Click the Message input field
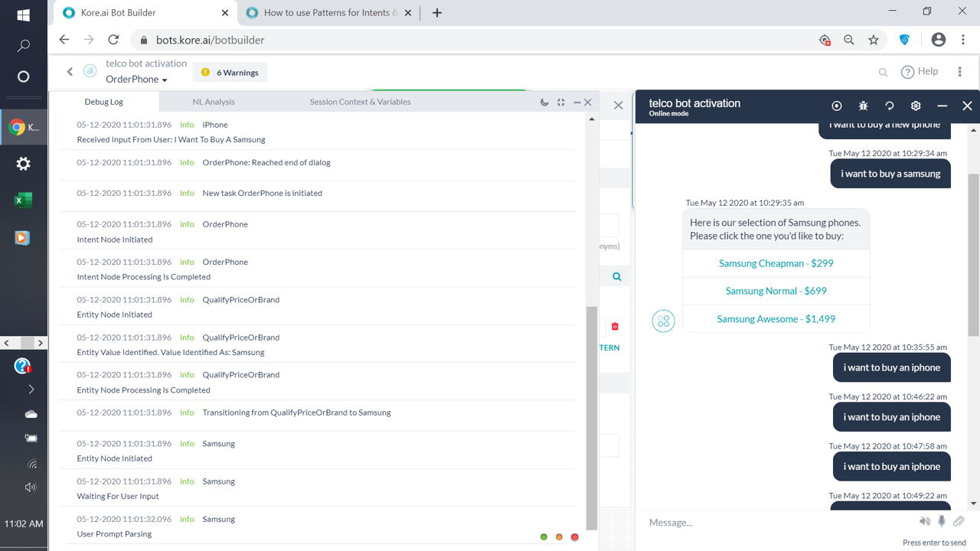Viewport: 980px width, 551px height. click(x=777, y=522)
